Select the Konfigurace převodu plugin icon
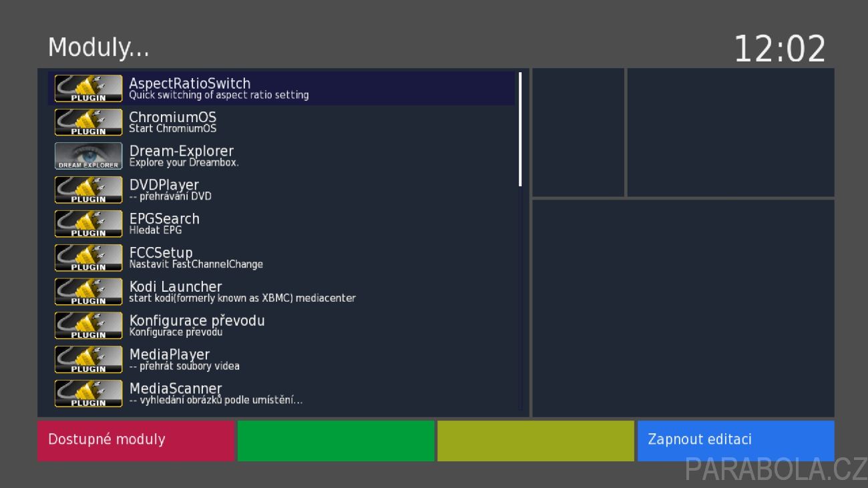 [89, 325]
